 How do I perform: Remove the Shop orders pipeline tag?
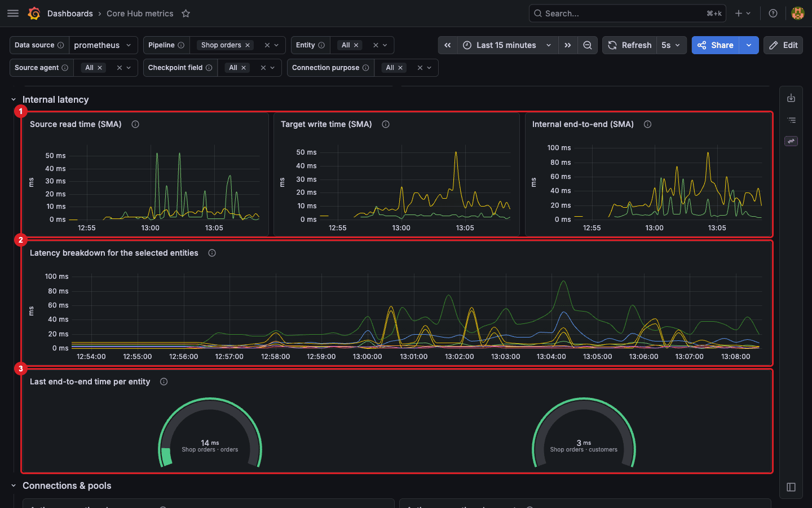tap(248, 45)
